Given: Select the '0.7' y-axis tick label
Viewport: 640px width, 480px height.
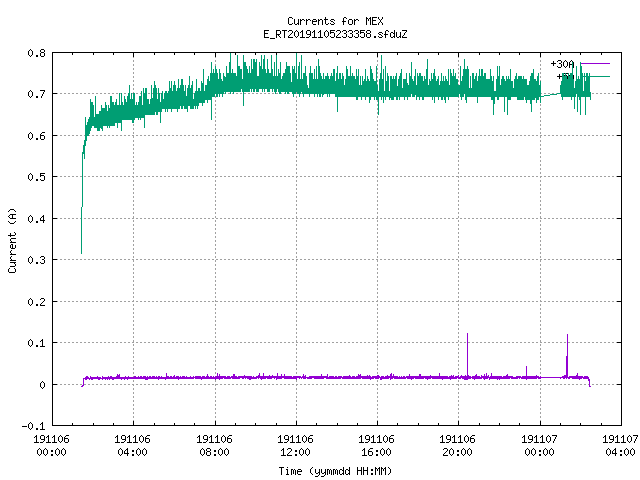Looking at the screenshot, I should (36, 94).
